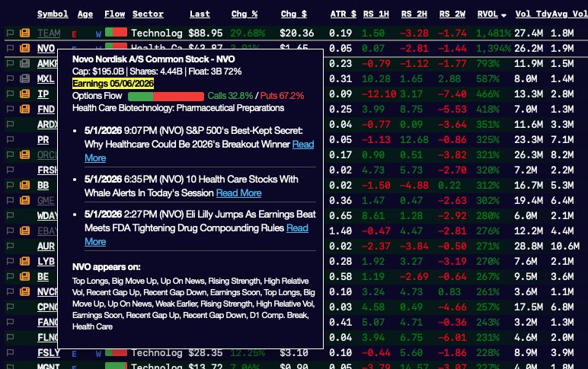
Task: Sort by the Chg % column header
Action: tap(244, 14)
